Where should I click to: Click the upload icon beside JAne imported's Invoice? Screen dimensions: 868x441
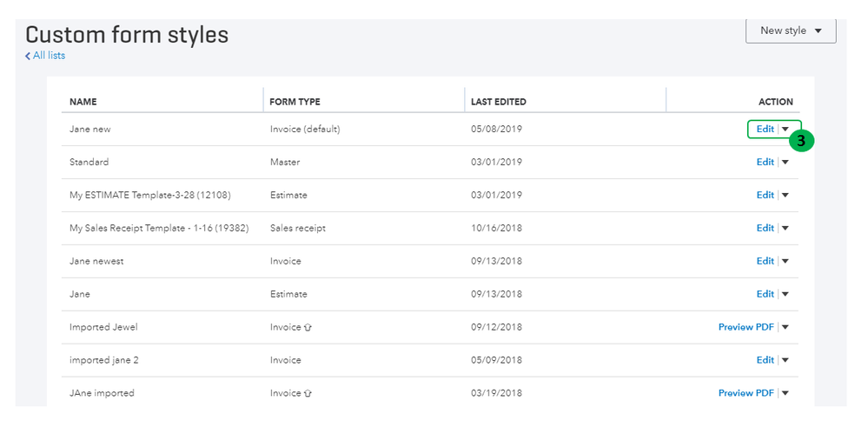pyautogui.click(x=308, y=393)
